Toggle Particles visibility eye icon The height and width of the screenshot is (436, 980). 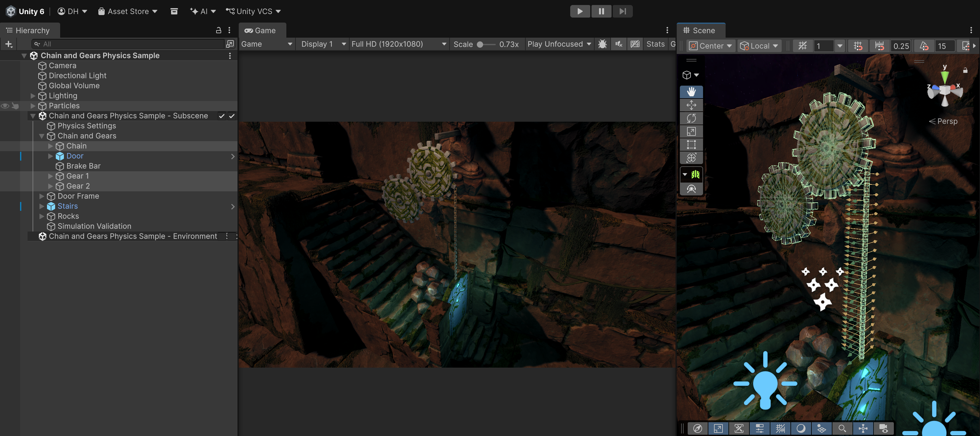pos(5,106)
